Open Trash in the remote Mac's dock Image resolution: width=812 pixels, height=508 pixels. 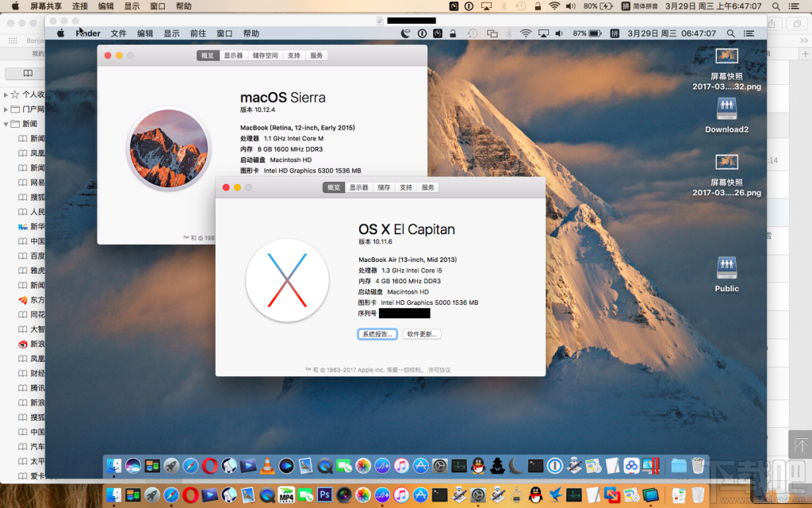tap(698, 466)
